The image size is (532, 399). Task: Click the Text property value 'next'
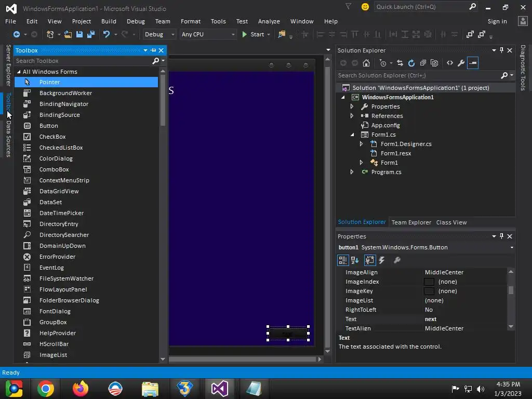pyautogui.click(x=431, y=320)
